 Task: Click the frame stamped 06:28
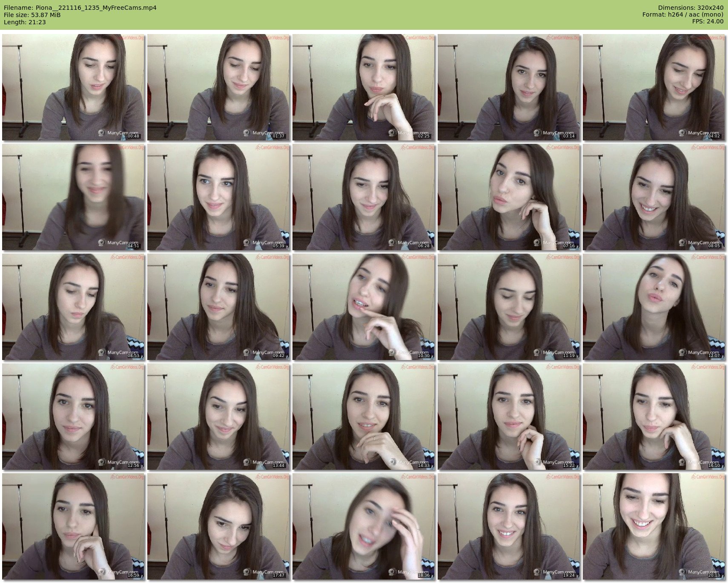coord(364,197)
